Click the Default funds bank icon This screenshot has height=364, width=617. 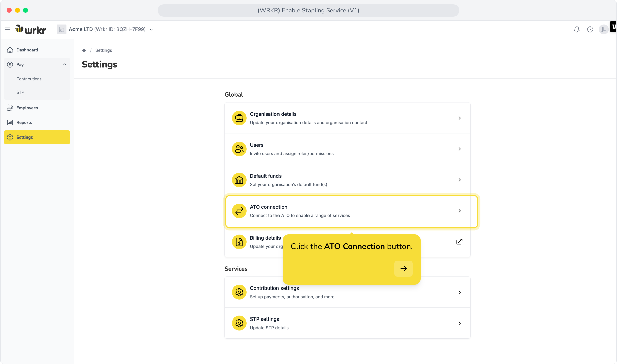pos(239,180)
